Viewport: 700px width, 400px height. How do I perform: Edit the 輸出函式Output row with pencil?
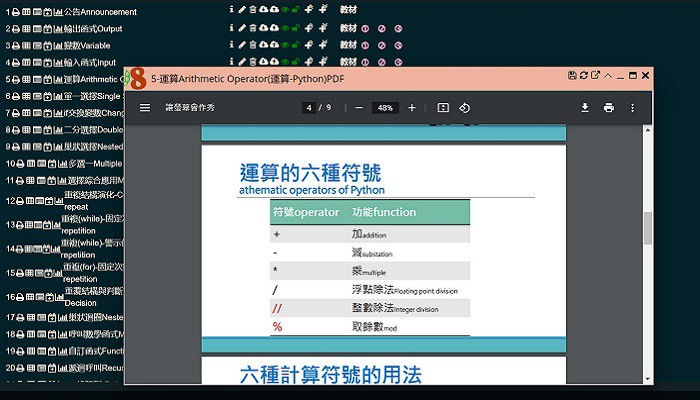click(242, 28)
